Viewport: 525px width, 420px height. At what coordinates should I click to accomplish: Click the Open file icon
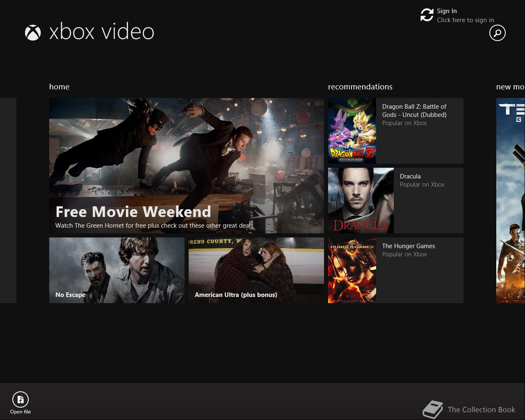click(x=20, y=399)
